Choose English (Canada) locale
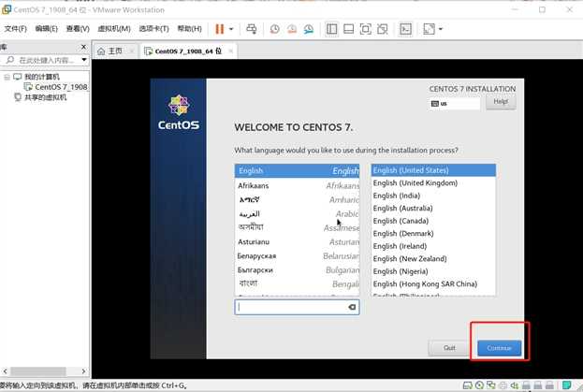This screenshot has width=583, height=392. tap(433, 221)
